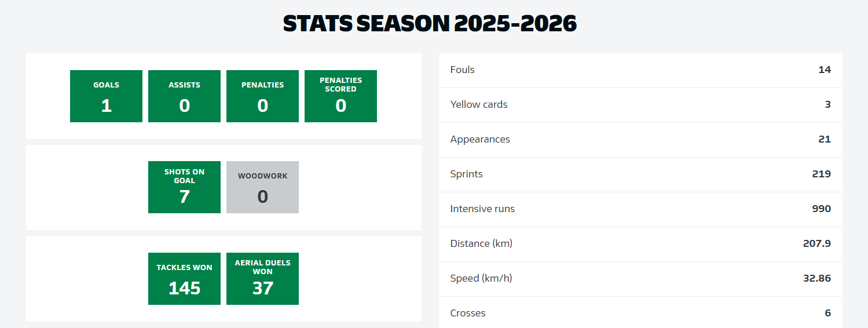Click the Speed (km/h) label

481,278
